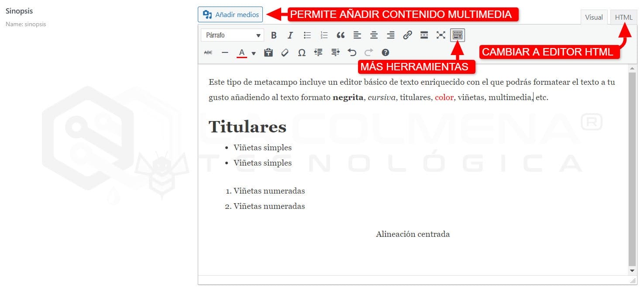Click the insert link icon
The image size is (644, 291).
point(407,35)
